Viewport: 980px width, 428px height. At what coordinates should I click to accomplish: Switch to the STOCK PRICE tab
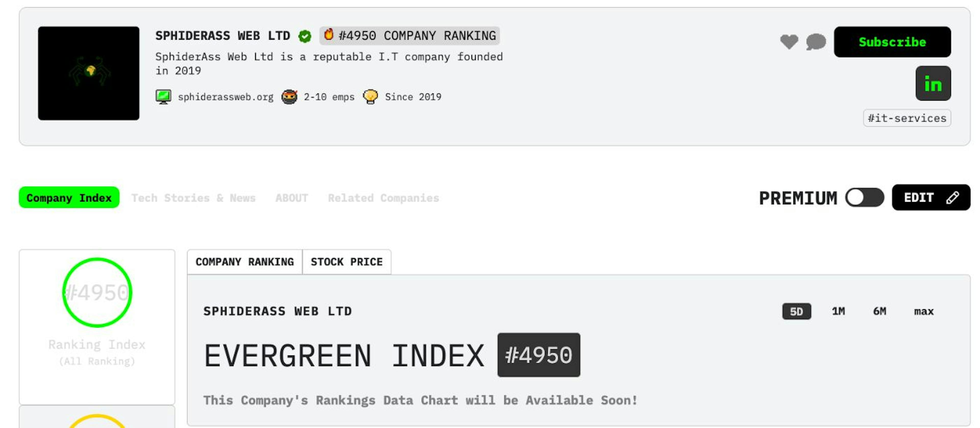(347, 262)
